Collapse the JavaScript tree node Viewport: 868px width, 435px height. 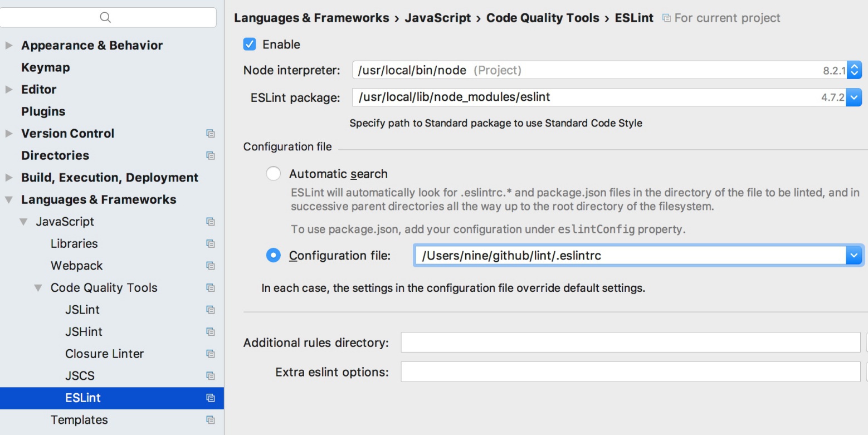point(23,221)
